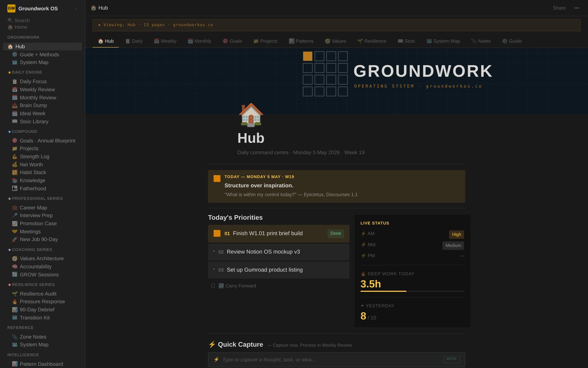Click the clipboard icon beside Daily Focus
The image size is (588, 368).
pos(15,81)
